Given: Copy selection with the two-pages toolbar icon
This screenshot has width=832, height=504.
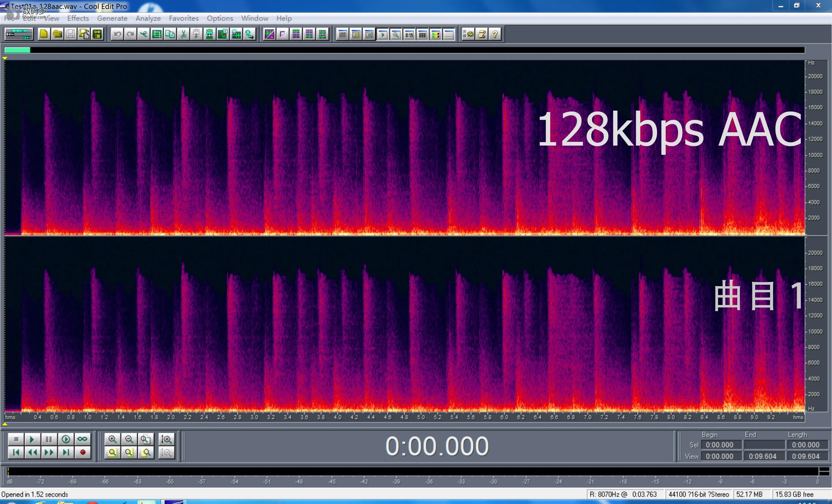Looking at the screenshot, I should (x=170, y=34).
